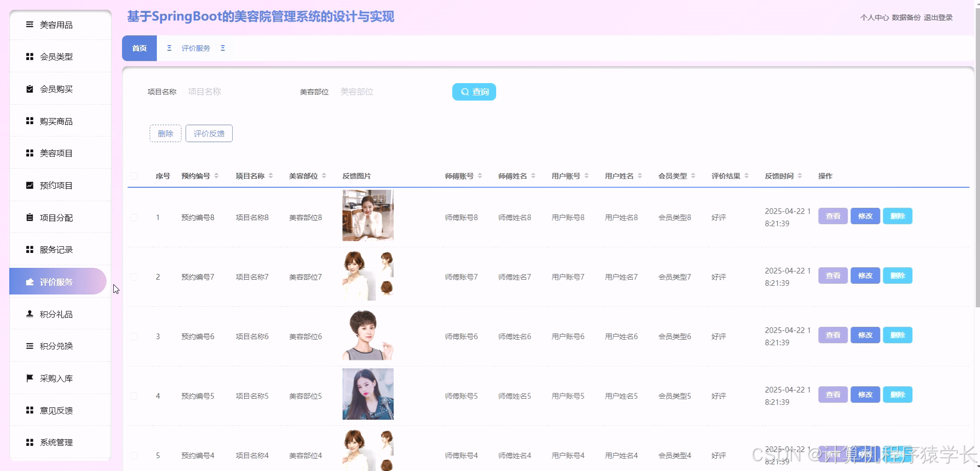Click the 意见反馈 grid icon
The height and width of the screenshot is (471, 980).
[30, 410]
